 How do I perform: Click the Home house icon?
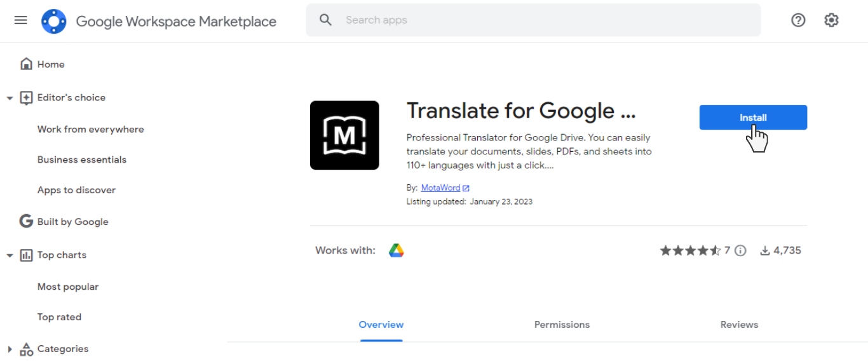26,64
